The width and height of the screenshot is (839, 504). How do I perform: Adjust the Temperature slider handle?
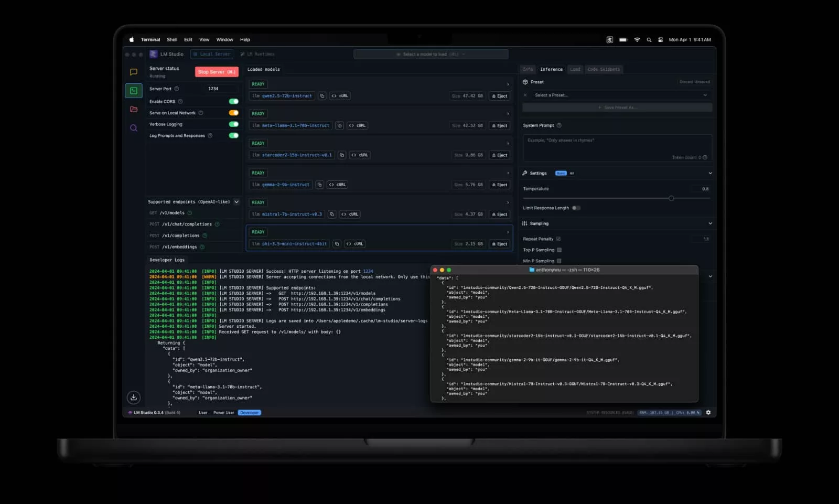click(671, 198)
